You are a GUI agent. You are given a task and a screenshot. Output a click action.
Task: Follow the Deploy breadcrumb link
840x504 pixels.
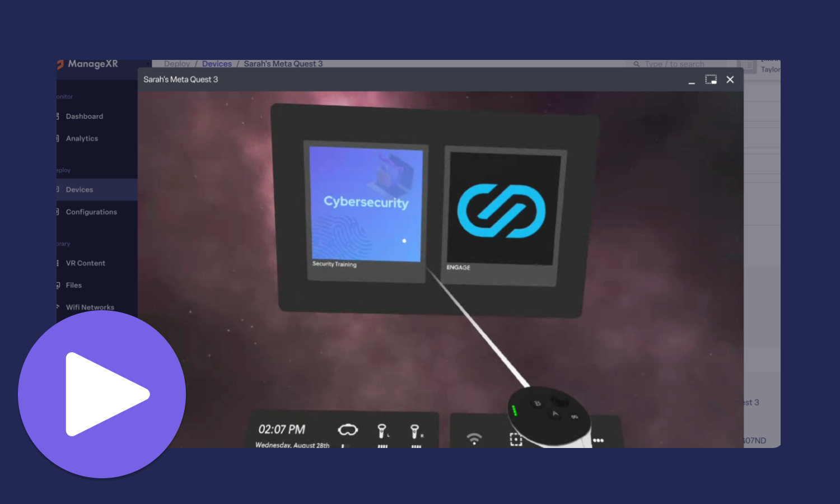click(x=177, y=64)
